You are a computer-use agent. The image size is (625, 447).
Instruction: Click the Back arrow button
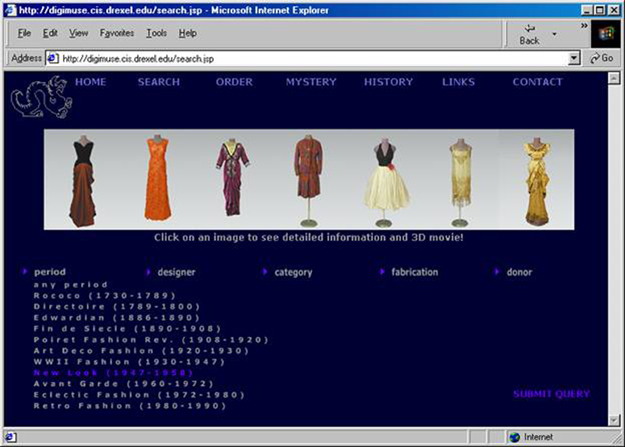[529, 34]
